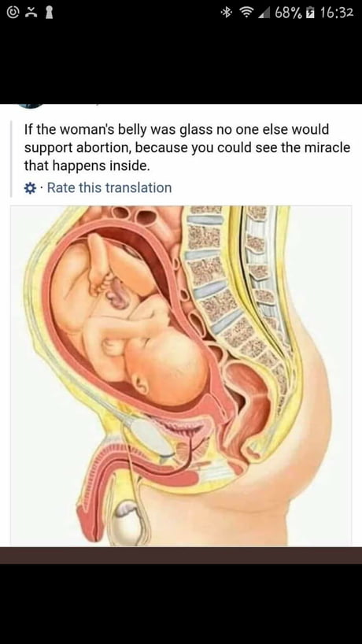Tap the black area below the post
Image resolution: width=362 pixels, height=644 pixels.
pos(181,604)
